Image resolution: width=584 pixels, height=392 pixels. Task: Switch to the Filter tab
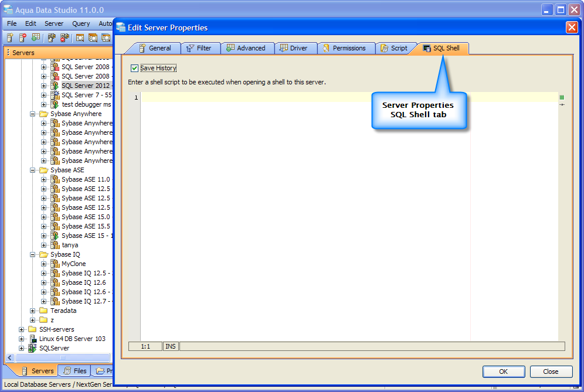coord(199,48)
